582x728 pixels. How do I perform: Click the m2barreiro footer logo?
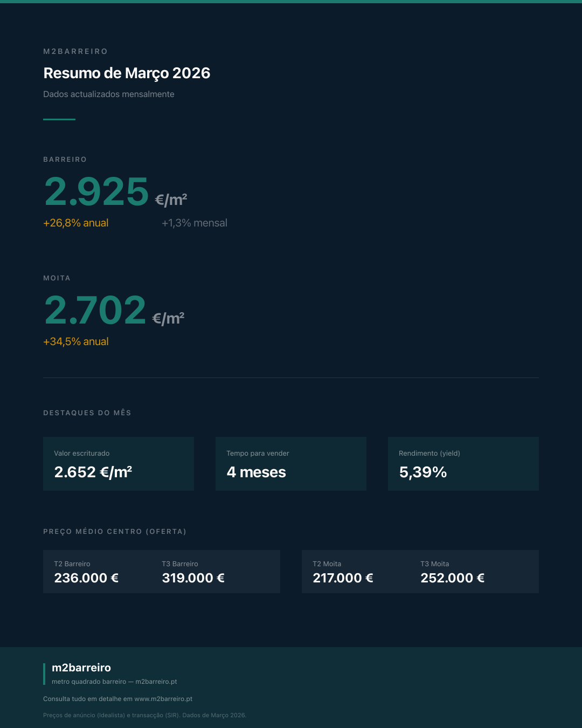coord(81,668)
